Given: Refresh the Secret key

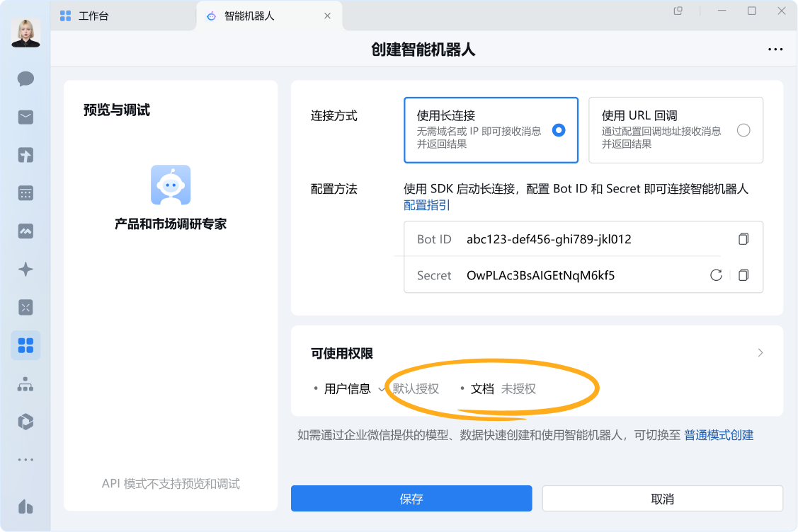Looking at the screenshot, I should (715, 275).
